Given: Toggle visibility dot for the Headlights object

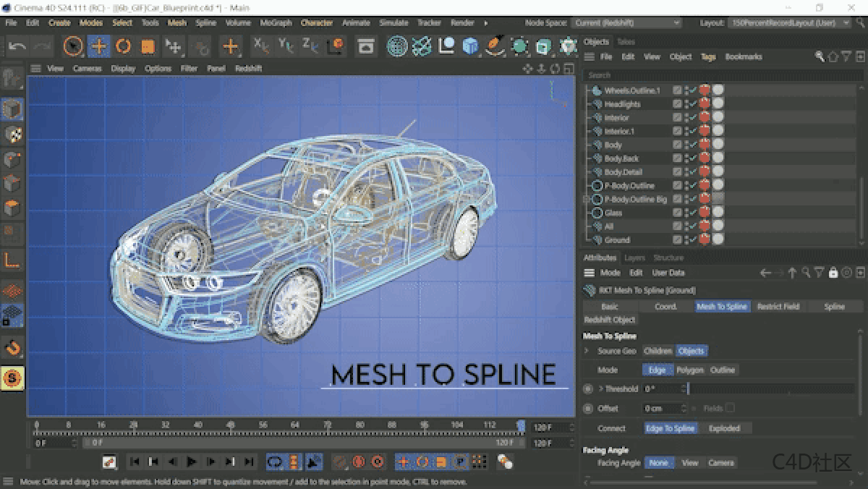Looking at the screenshot, I should point(686,103).
